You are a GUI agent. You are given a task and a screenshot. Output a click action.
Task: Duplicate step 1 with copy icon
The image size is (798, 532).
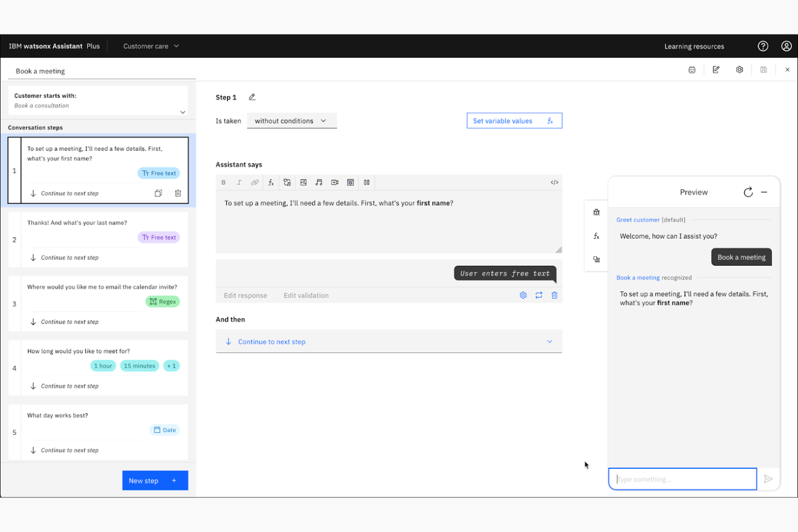(158, 193)
